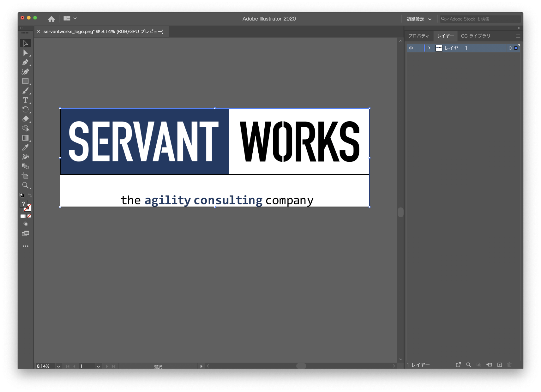Screen dimensions: 541x392
Task: Make or release clipping mask
Action: (x=479, y=365)
